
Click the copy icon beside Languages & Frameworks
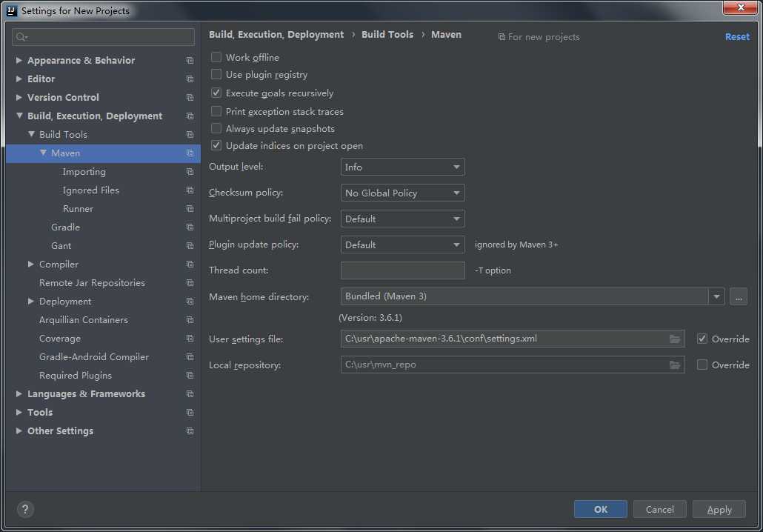click(x=190, y=393)
